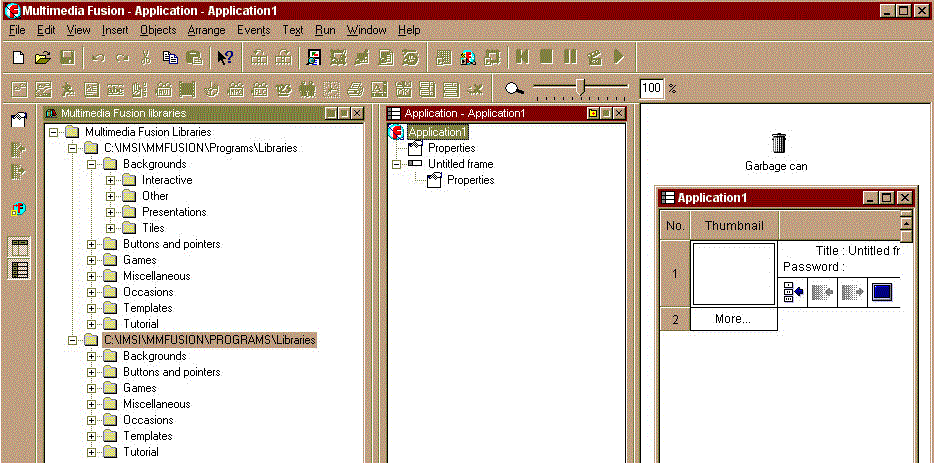Screen dimensions: 934x463
Task: Expand the Presentations folder
Action: pyautogui.click(x=110, y=212)
